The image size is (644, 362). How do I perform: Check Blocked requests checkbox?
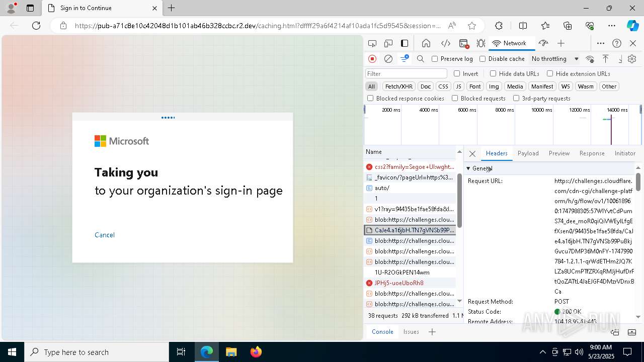point(455,99)
